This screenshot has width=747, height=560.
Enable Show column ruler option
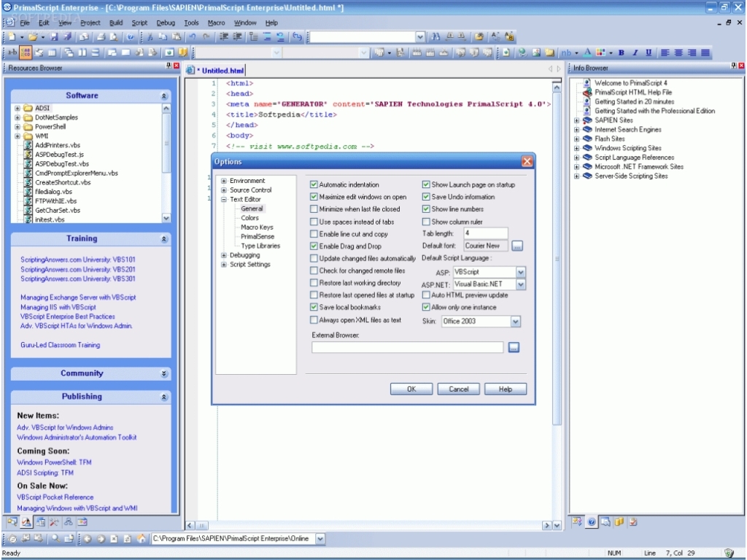click(x=426, y=222)
